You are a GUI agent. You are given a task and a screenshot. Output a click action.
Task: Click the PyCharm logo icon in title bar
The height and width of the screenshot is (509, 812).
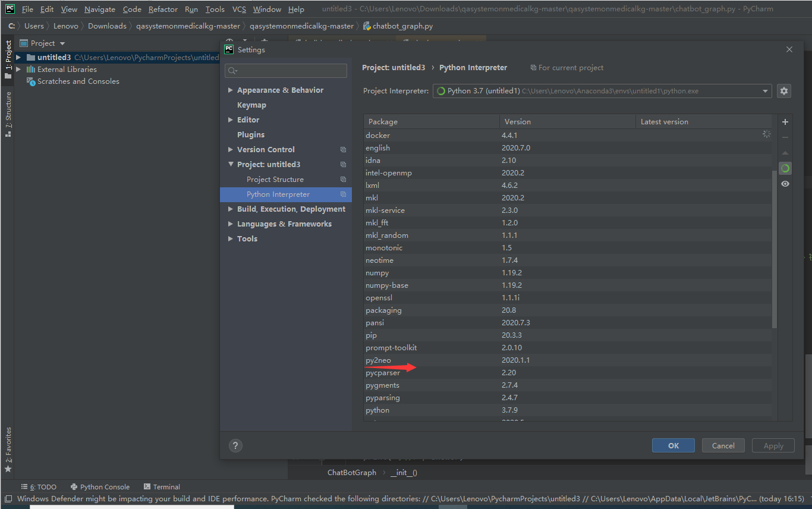pyautogui.click(x=10, y=9)
